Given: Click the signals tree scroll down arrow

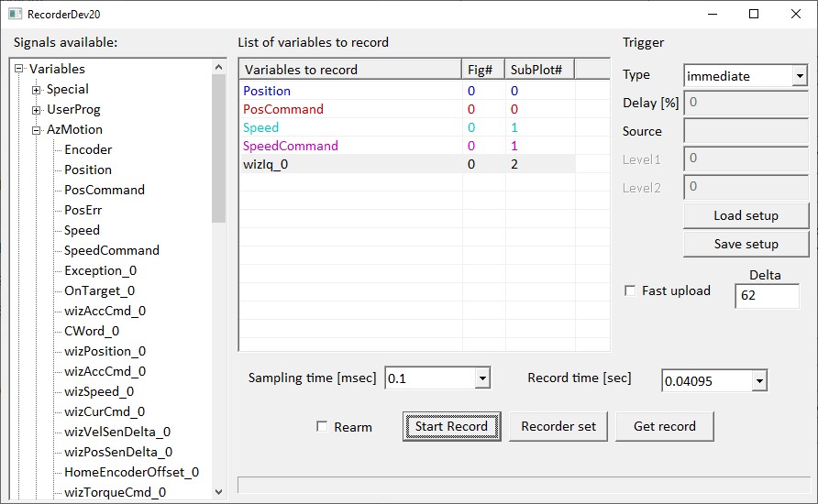Looking at the screenshot, I should [x=218, y=492].
